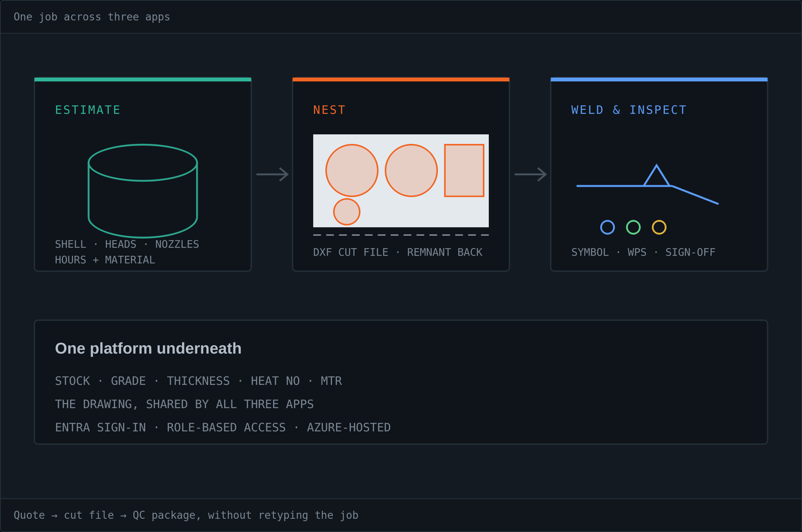Click the middle large circle in nest sheet
This screenshot has height=532, width=802.
tap(411, 170)
